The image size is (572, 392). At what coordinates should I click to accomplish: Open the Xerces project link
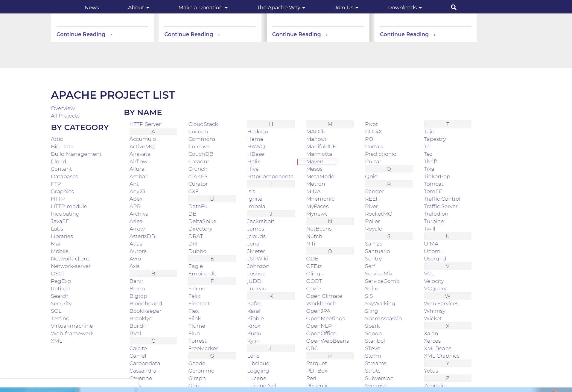click(432, 341)
